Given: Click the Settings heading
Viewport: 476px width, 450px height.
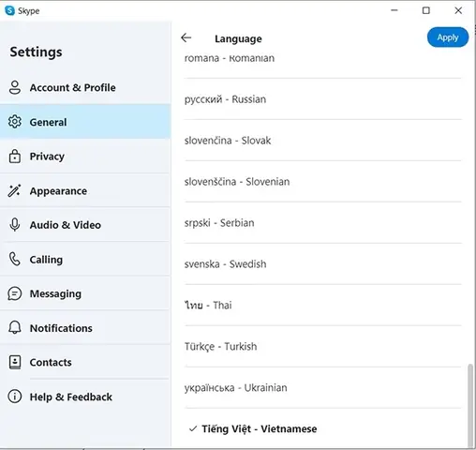Looking at the screenshot, I should [x=36, y=52].
